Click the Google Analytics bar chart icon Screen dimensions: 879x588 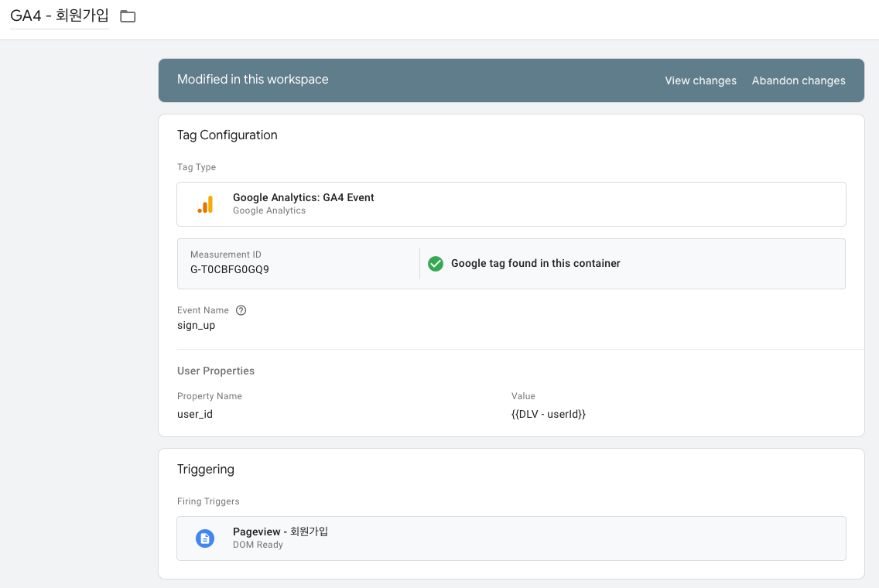tap(205, 204)
